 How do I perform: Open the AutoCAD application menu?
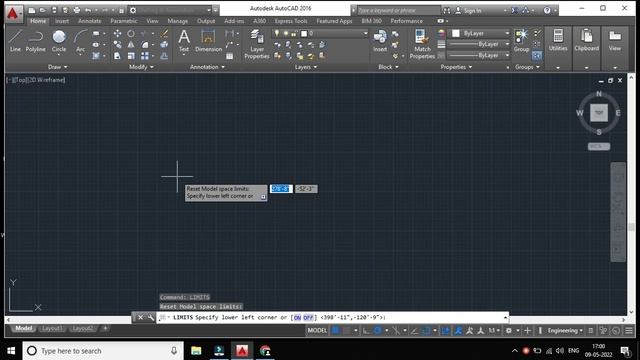[13, 13]
